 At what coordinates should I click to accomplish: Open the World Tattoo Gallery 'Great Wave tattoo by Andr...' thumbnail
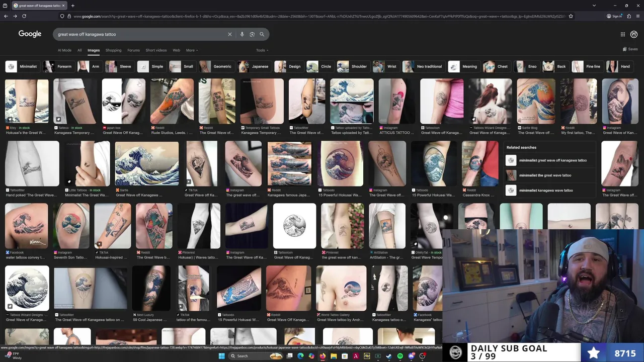click(342, 289)
